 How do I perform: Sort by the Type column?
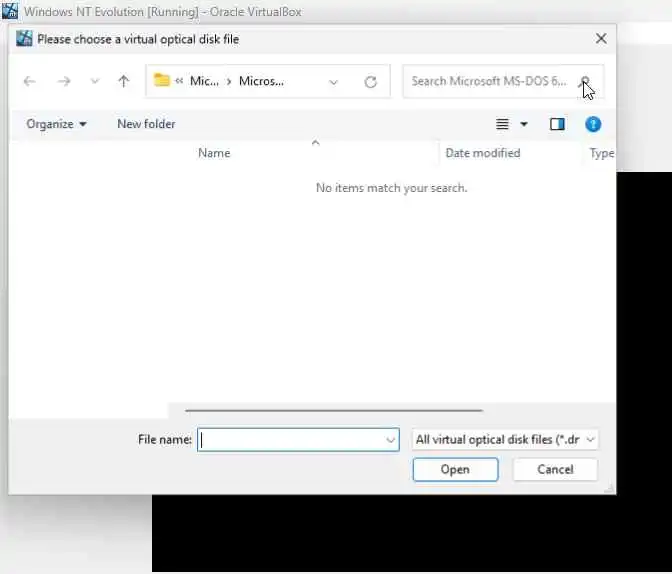pyautogui.click(x=602, y=153)
